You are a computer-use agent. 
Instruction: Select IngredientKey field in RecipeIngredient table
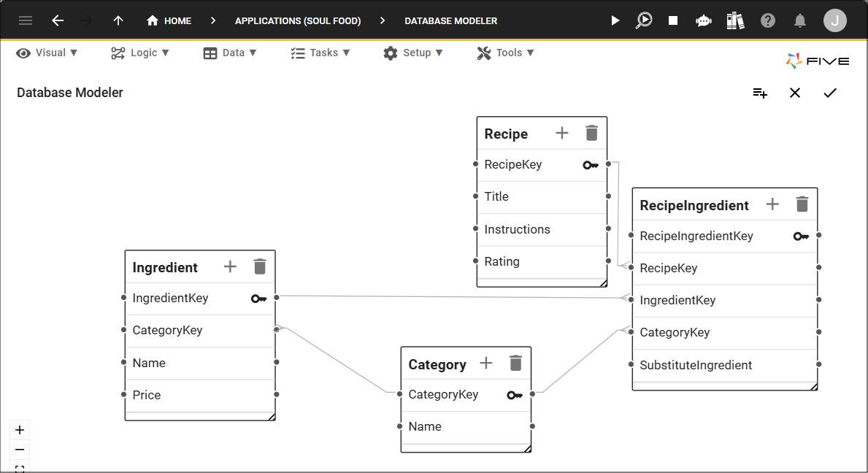(x=725, y=301)
